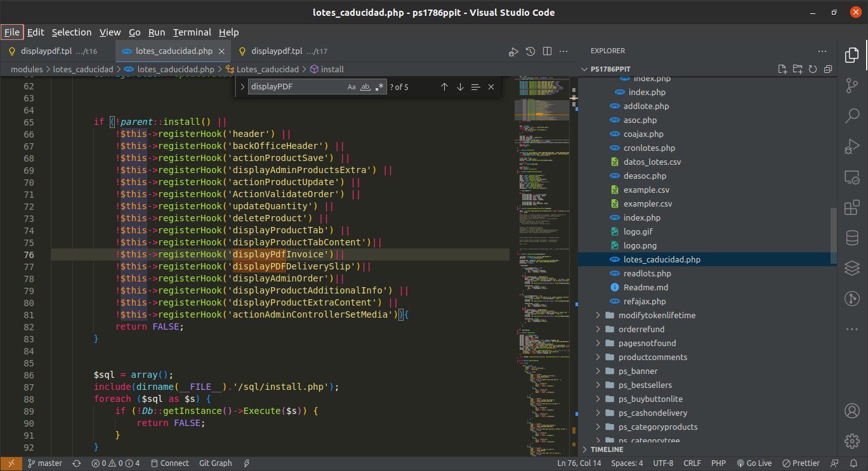
Task: Click New File icon in Explorer header
Action: coord(782,69)
